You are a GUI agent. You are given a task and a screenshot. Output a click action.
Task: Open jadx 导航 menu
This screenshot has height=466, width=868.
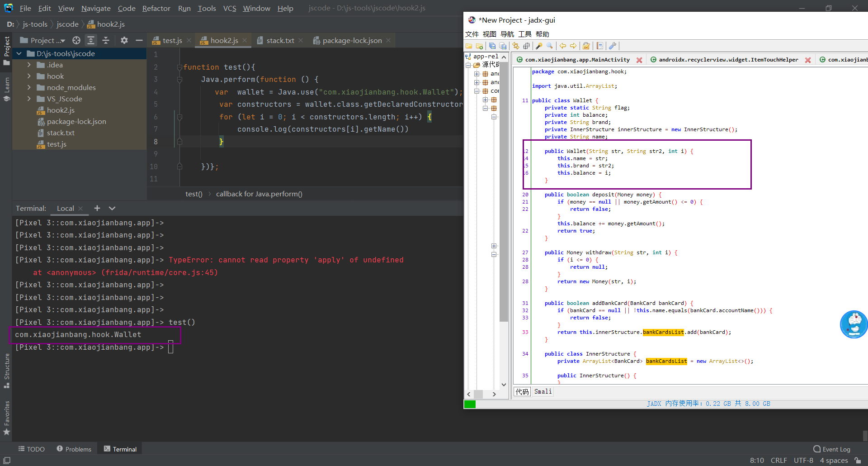pos(507,34)
